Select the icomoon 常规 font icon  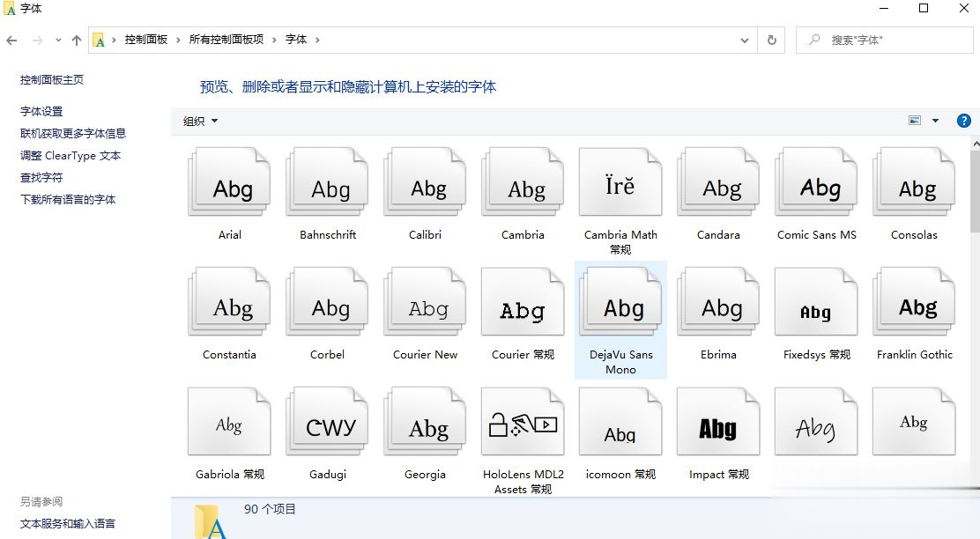pyautogui.click(x=620, y=422)
